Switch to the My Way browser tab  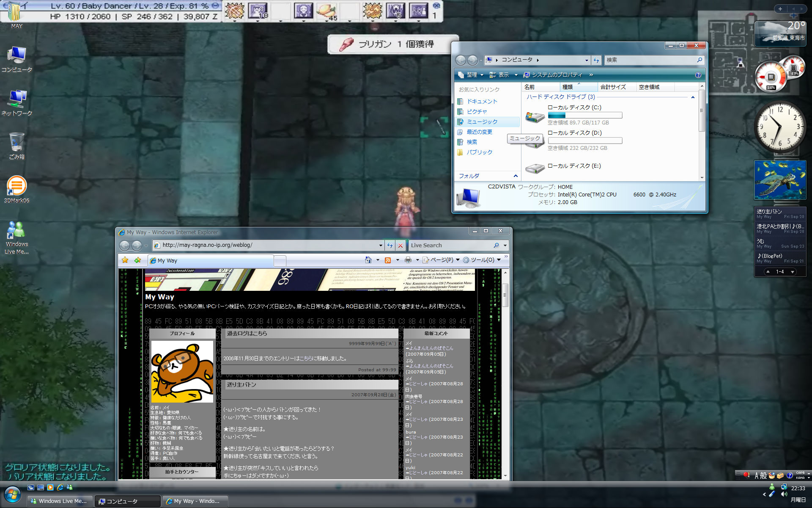tap(210, 261)
